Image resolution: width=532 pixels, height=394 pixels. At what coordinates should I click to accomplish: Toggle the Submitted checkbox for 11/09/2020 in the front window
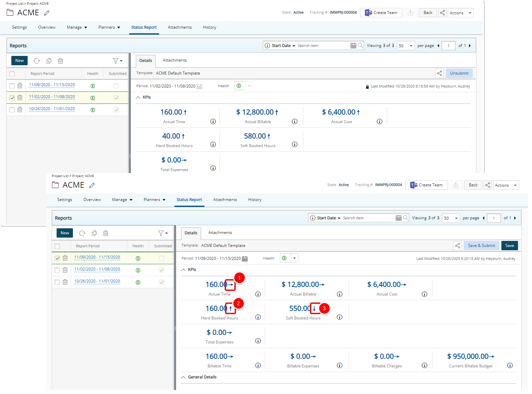point(161,258)
